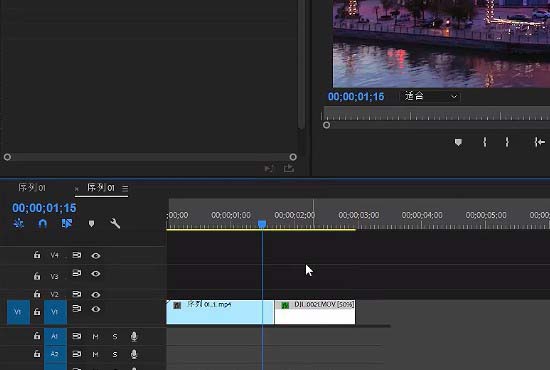Click source monitor vertical scrollbar
The width and height of the screenshot is (550, 370).
(x=301, y=65)
